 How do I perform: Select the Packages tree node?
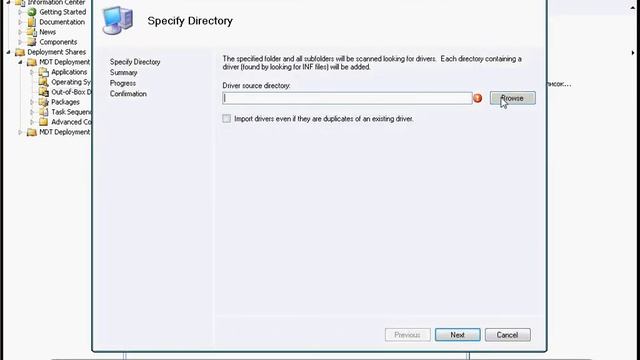pyautogui.click(x=65, y=102)
